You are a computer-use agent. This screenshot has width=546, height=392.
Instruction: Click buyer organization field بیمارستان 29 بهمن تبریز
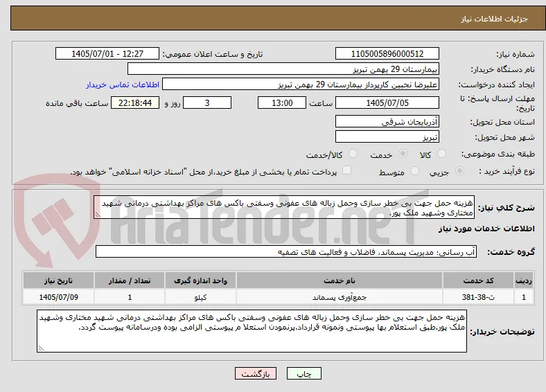point(283,69)
